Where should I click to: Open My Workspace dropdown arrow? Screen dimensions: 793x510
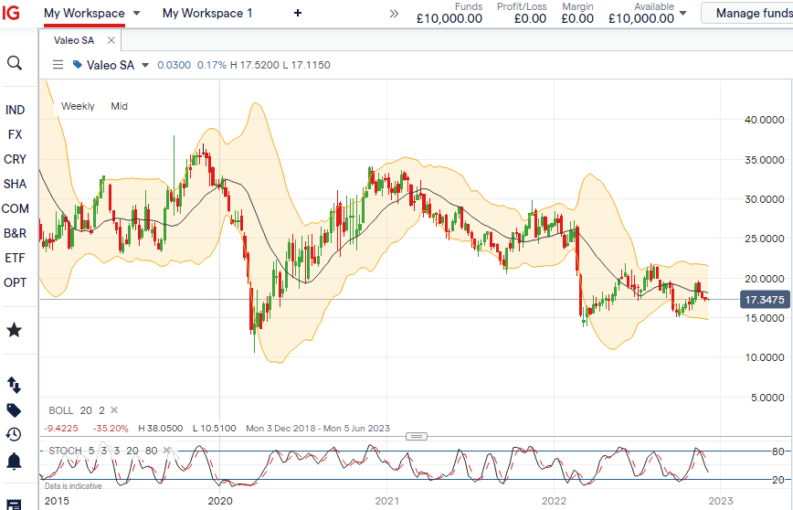[136, 14]
